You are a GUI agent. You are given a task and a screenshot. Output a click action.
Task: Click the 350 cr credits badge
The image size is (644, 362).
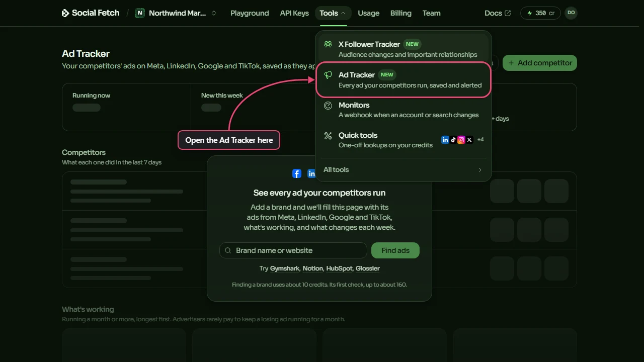coord(540,13)
